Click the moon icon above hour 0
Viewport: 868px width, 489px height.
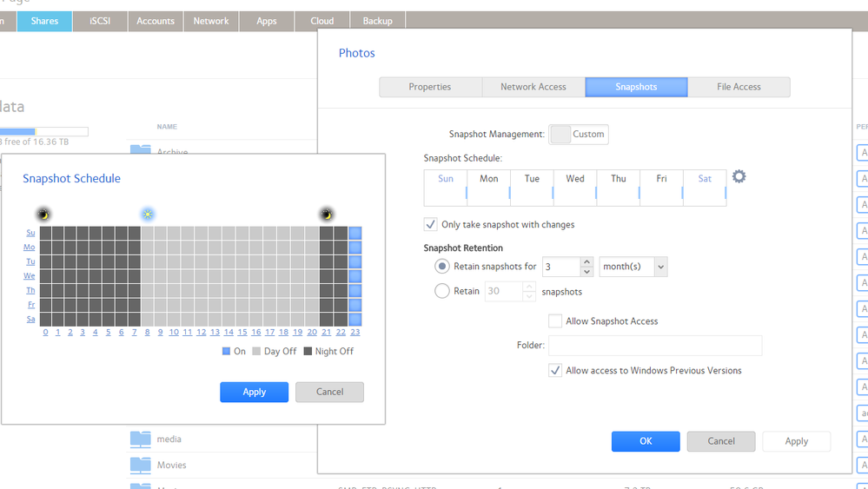tap(43, 214)
